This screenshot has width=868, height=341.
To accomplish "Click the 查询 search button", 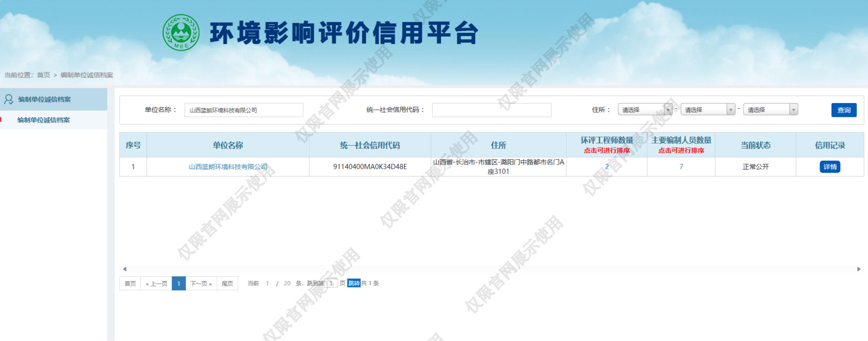I will click(844, 110).
